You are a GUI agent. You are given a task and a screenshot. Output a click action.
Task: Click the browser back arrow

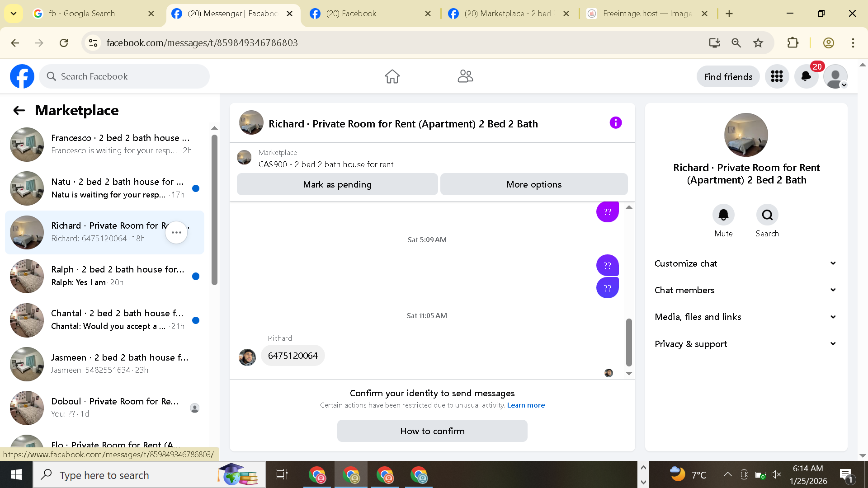[15, 43]
